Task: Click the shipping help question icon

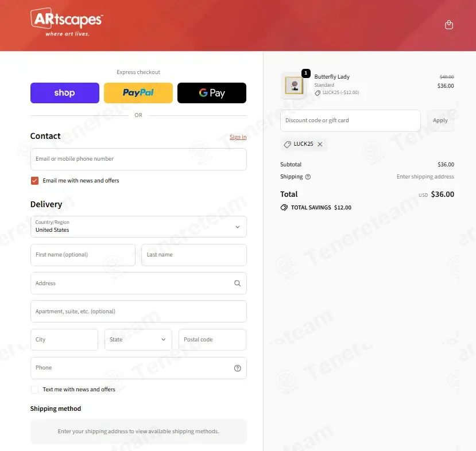Action: (x=308, y=177)
